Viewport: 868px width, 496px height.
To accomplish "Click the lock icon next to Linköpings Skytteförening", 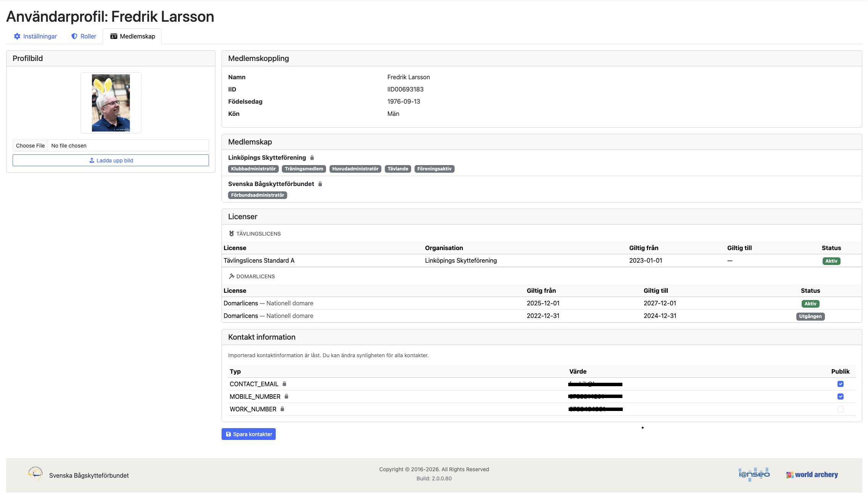I will [x=312, y=157].
